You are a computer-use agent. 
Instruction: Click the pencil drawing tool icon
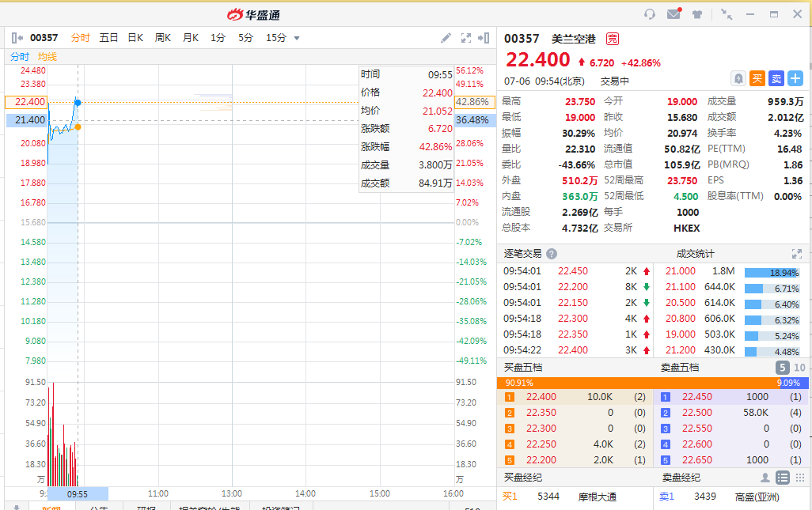[x=446, y=38]
